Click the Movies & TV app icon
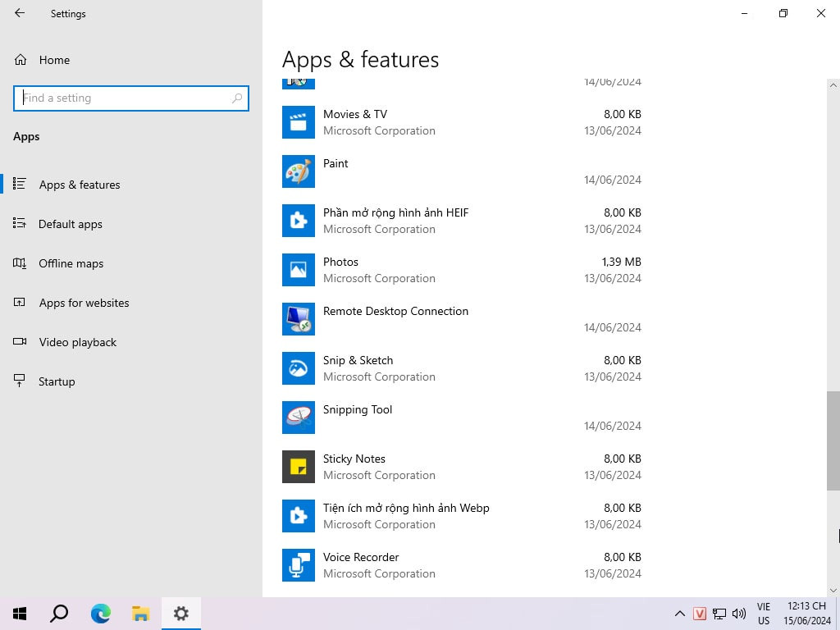Viewport: 840px width, 630px height. [x=299, y=122]
